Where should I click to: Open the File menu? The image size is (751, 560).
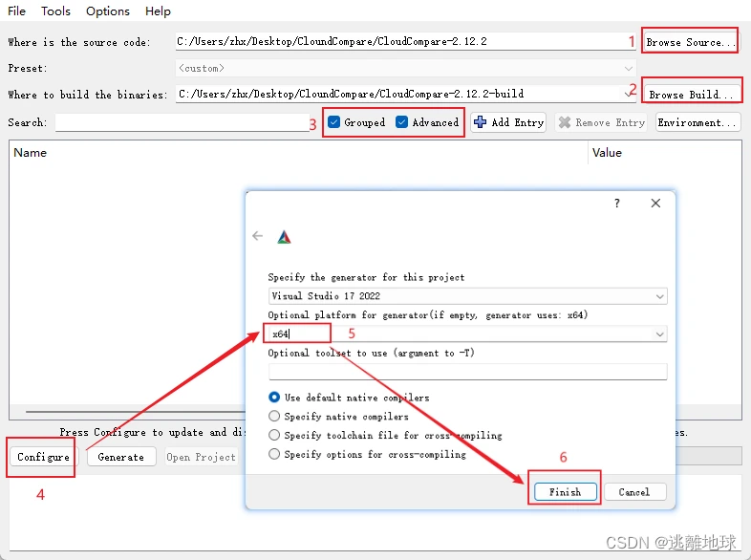coord(17,11)
